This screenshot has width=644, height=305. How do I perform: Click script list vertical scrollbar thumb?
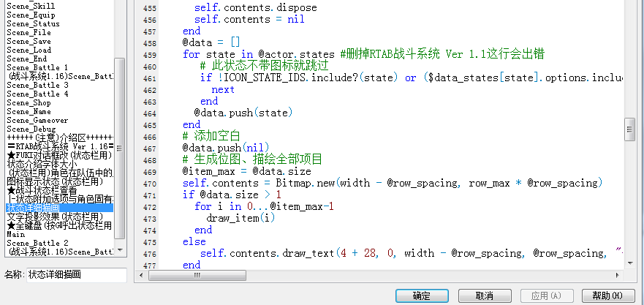point(120,148)
